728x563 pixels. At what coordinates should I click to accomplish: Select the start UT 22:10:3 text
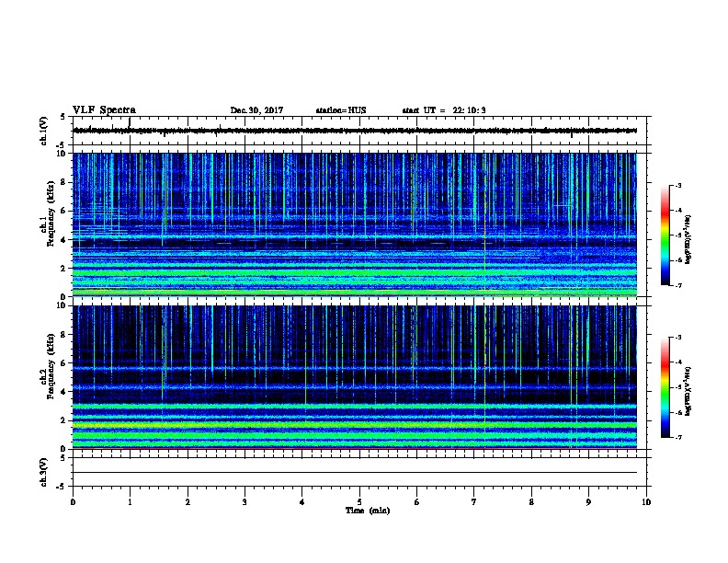pos(444,110)
